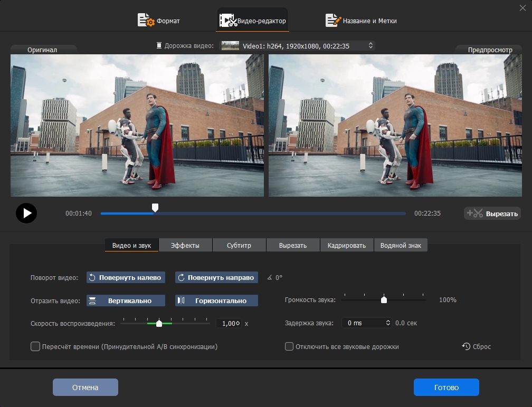Flip video vertically with Вертикально
532x407 pixels.
126,301
